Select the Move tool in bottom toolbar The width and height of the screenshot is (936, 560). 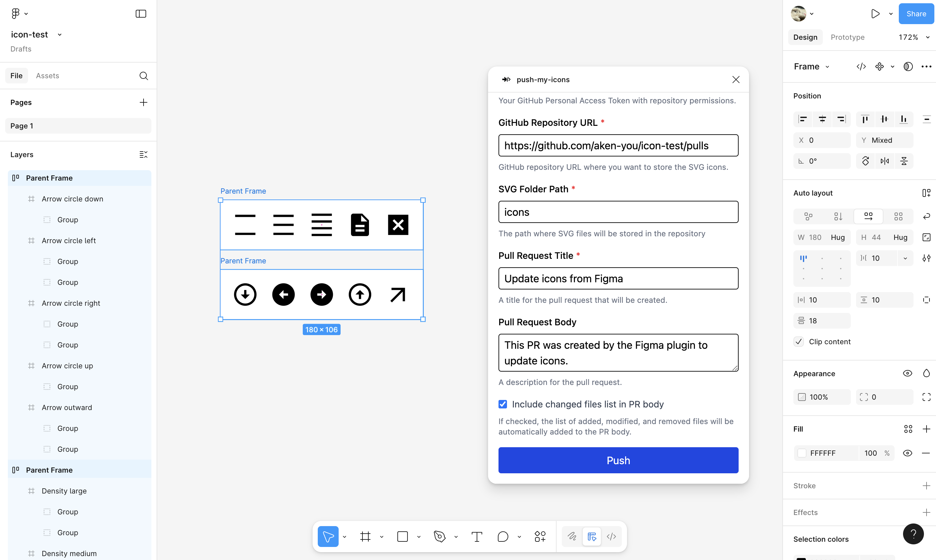pyautogui.click(x=328, y=536)
